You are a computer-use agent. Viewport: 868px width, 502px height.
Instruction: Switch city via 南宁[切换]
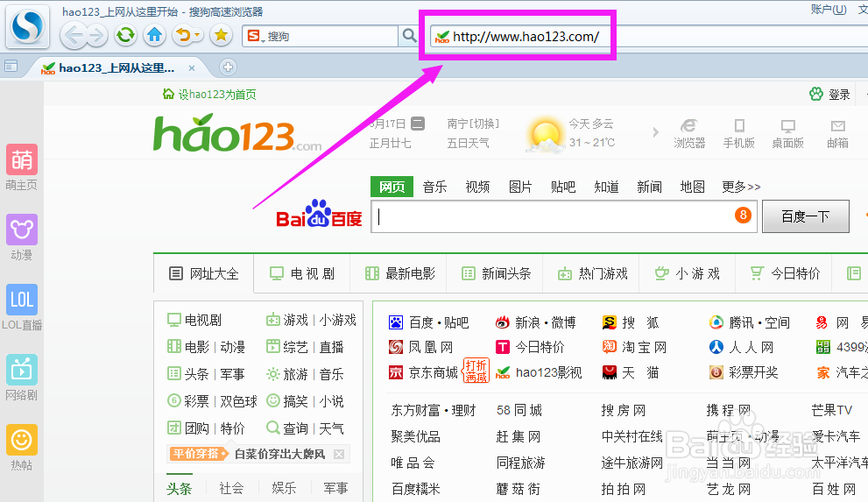tap(473, 124)
